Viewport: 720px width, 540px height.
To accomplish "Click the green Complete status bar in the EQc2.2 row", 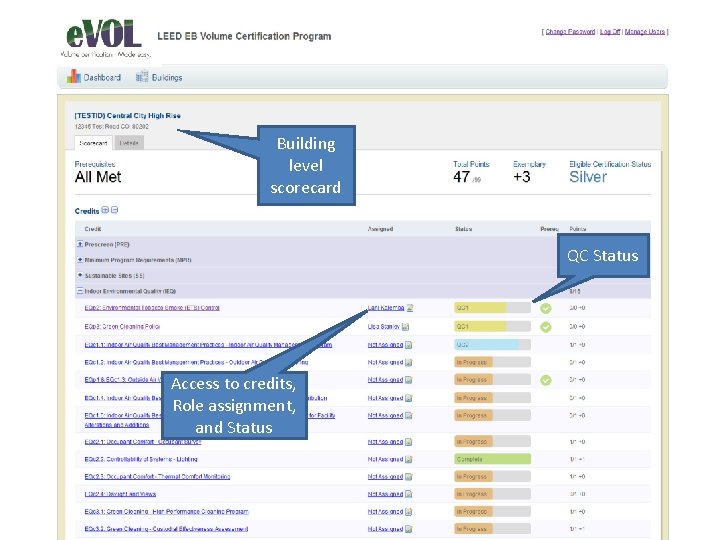I will (x=492, y=459).
